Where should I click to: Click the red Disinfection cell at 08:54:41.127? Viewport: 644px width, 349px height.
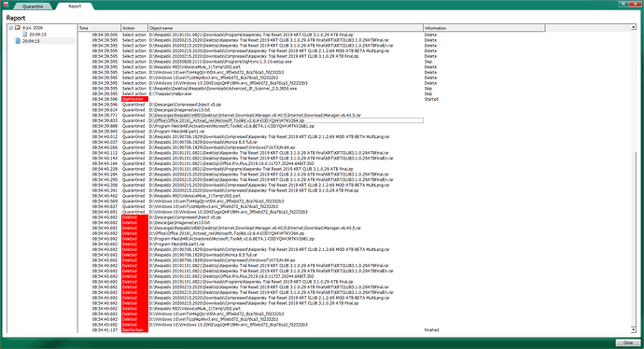click(x=134, y=329)
